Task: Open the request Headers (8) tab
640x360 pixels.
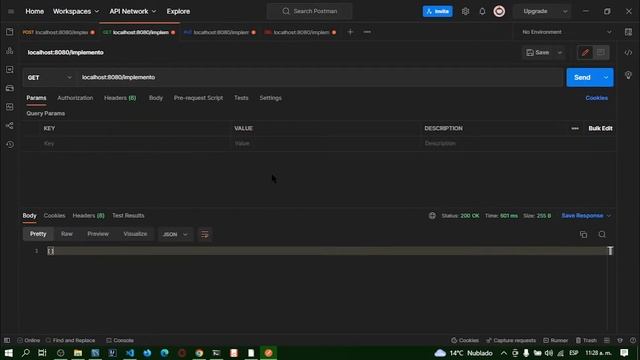Action: [x=120, y=98]
